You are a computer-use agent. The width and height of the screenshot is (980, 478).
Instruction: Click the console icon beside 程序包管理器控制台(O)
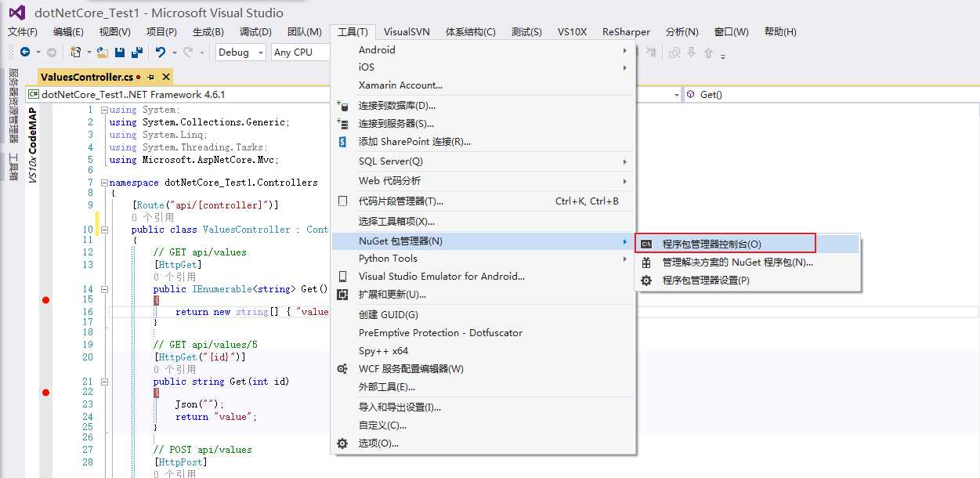(646, 244)
